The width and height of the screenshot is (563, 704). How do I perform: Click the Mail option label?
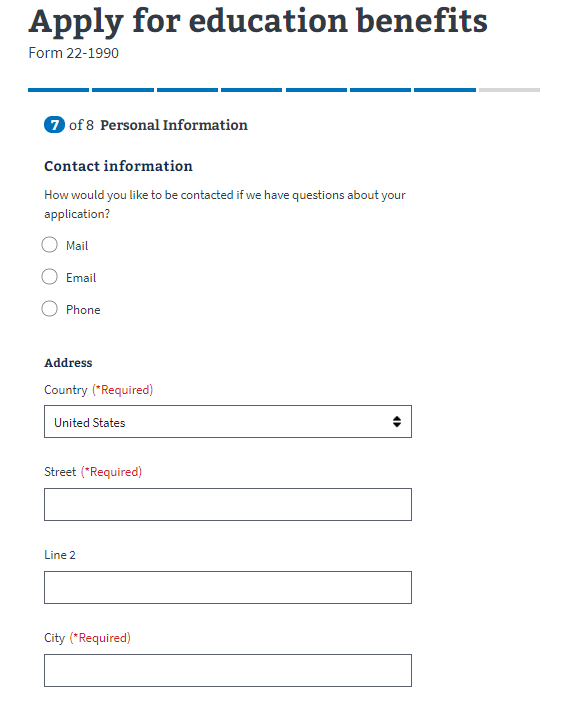(x=77, y=246)
